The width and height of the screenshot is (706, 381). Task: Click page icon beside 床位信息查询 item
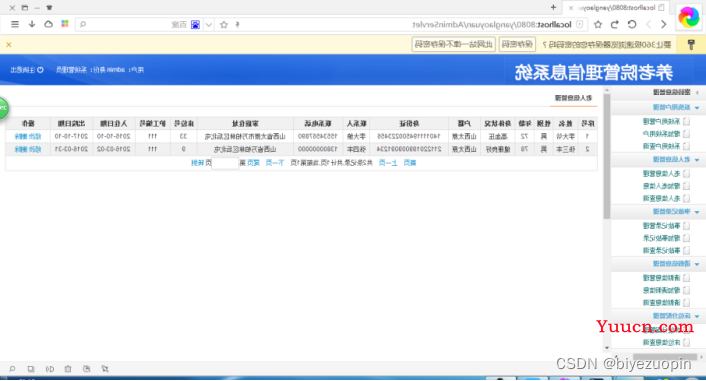tap(687, 342)
